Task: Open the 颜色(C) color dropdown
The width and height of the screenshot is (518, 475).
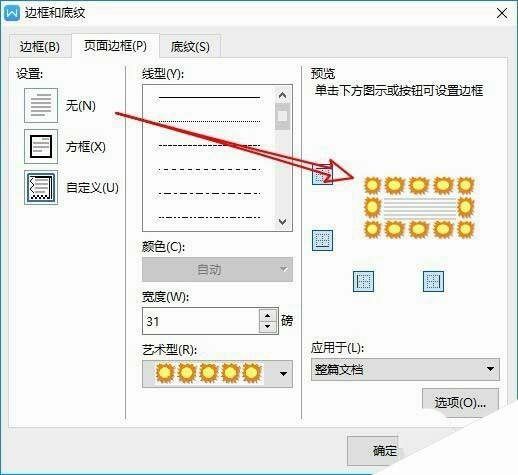Action: 217,269
